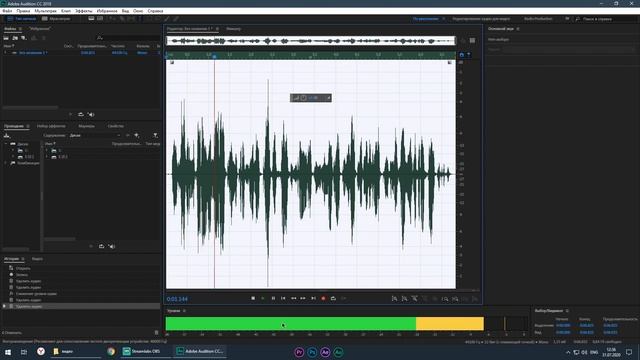This screenshot has height=360, width=640.
Task: Click the open file icon in Files panel
Action: 6,38
